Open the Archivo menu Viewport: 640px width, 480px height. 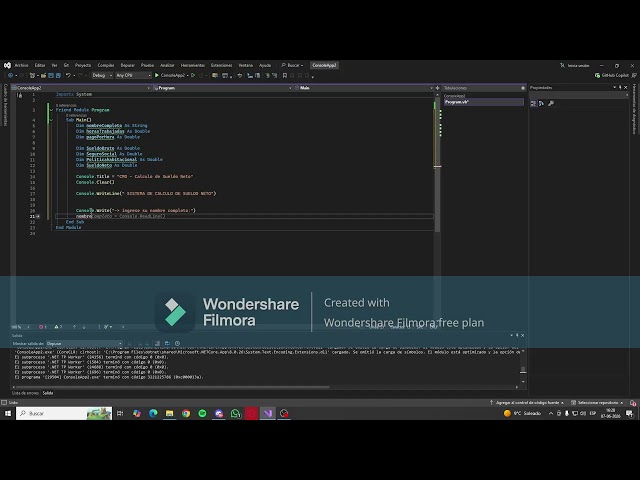[21, 65]
